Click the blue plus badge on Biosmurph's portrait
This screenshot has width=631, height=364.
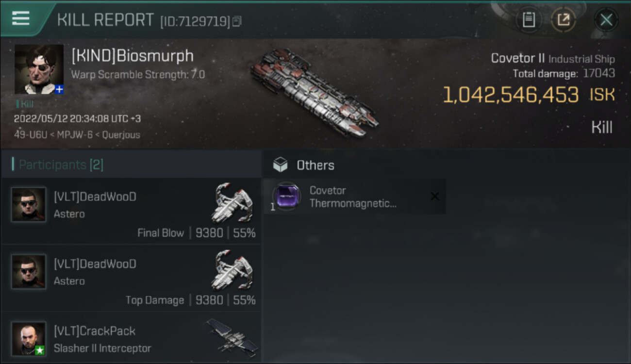(59, 89)
